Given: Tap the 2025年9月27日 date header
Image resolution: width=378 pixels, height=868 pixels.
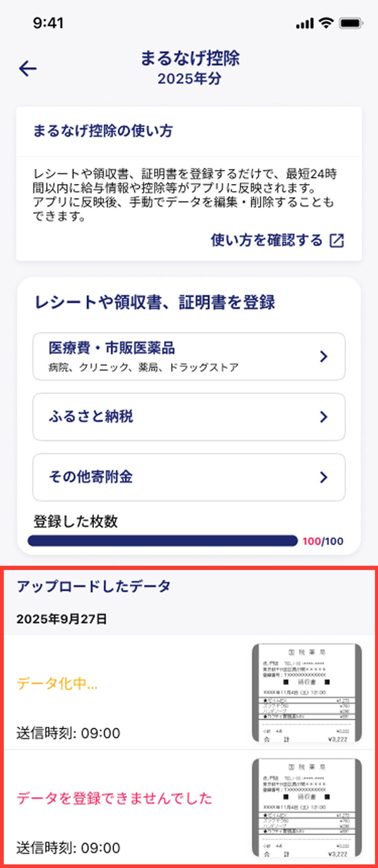Looking at the screenshot, I should [62, 619].
